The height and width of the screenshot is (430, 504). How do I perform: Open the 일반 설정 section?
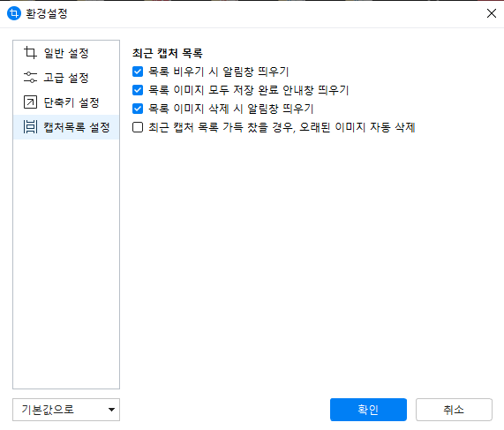[66, 53]
